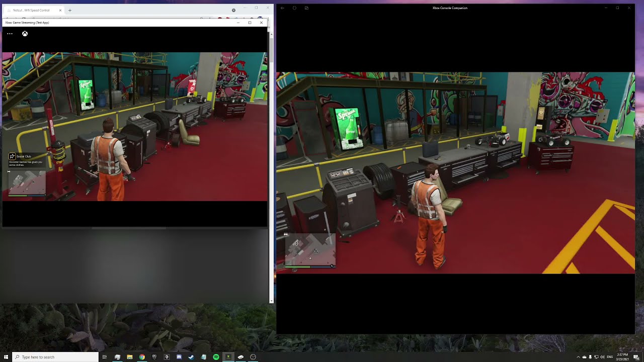Open File Explorer from the taskbar
Image resolution: width=644 pixels, height=362 pixels.
[x=129, y=357]
